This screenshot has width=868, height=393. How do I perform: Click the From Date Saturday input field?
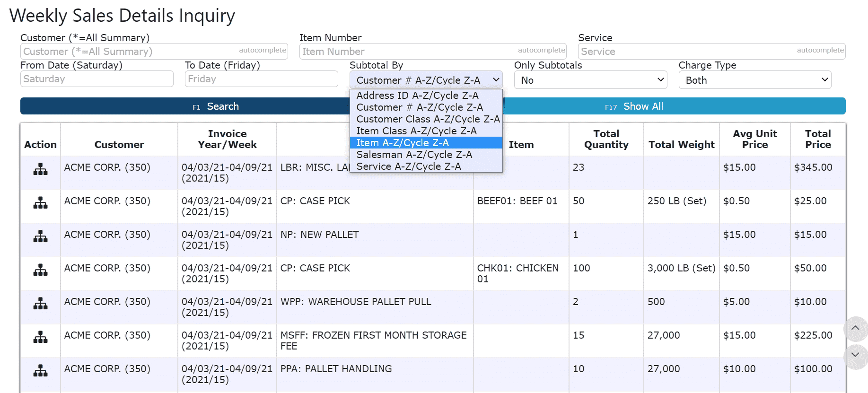point(96,79)
